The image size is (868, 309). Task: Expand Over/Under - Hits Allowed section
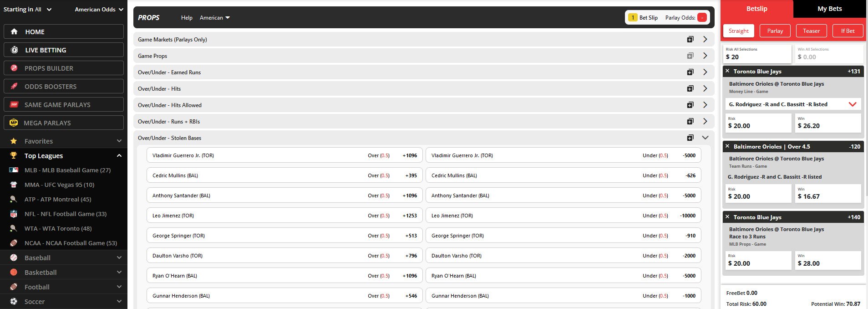click(705, 105)
